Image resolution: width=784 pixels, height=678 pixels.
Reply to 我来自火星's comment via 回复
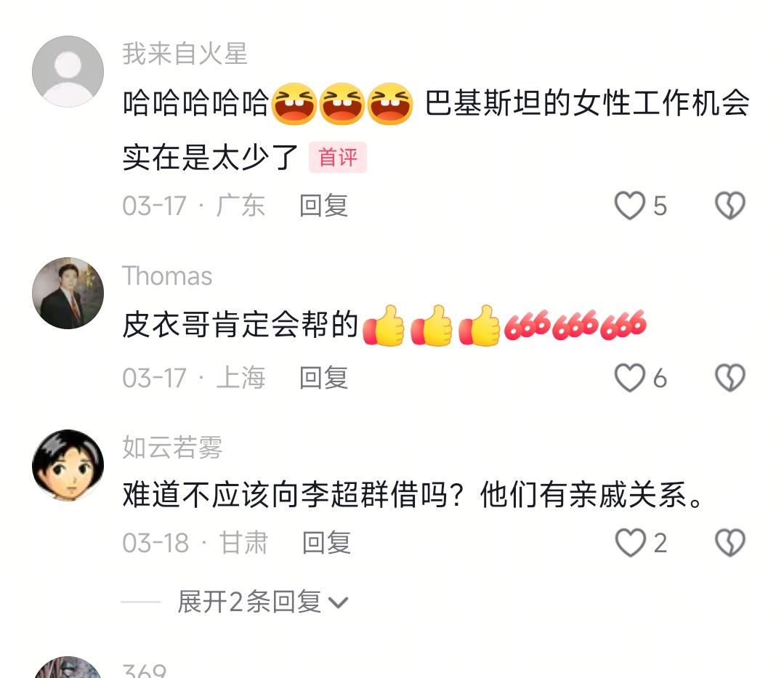coord(323,206)
